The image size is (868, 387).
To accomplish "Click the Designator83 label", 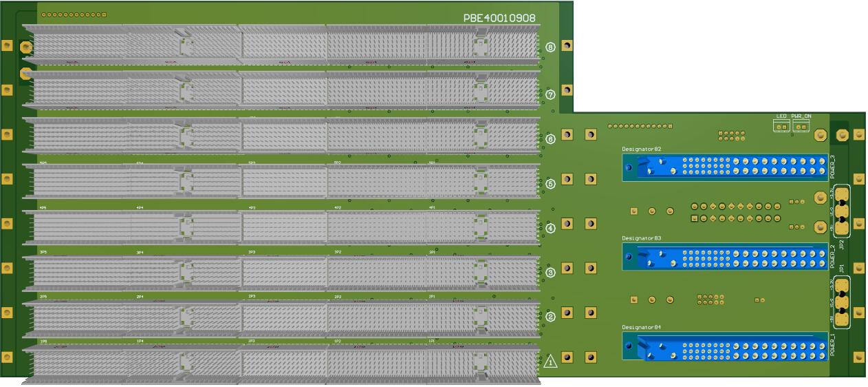I will point(641,238).
